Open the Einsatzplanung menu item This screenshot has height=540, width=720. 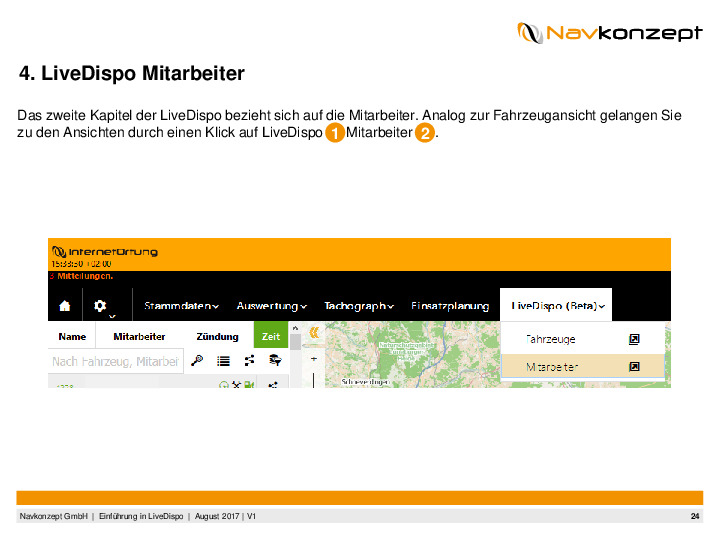(450, 306)
